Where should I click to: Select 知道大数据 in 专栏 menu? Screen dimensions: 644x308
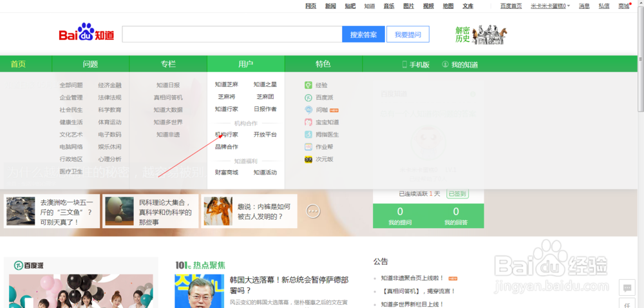pyautogui.click(x=168, y=110)
